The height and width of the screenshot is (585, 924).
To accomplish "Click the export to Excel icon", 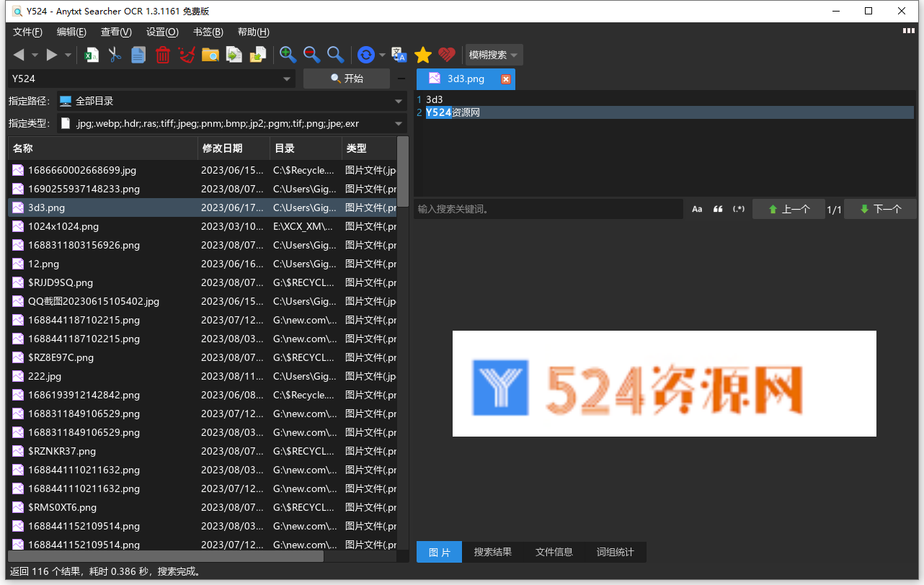I will 92,55.
